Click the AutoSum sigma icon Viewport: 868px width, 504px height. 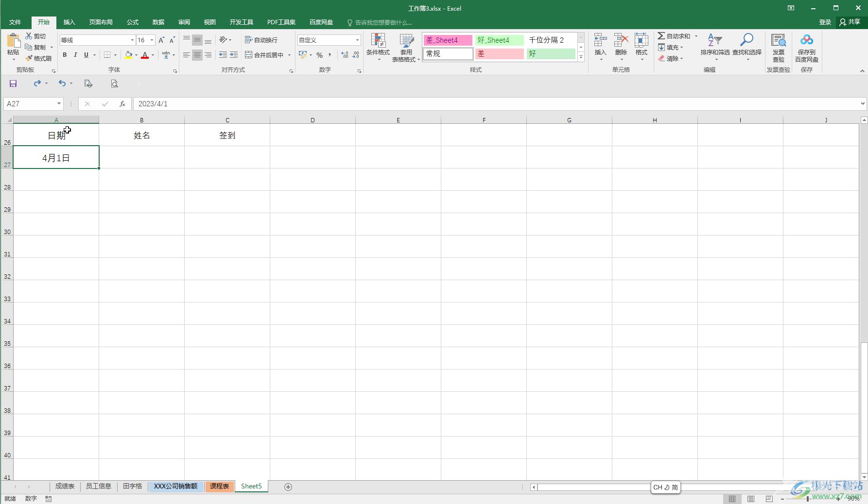click(x=661, y=36)
